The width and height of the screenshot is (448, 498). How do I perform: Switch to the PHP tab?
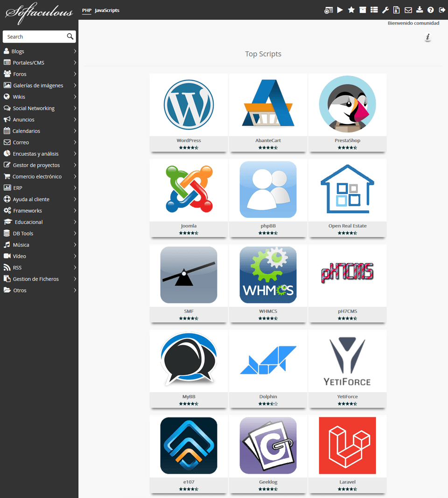[86, 10]
